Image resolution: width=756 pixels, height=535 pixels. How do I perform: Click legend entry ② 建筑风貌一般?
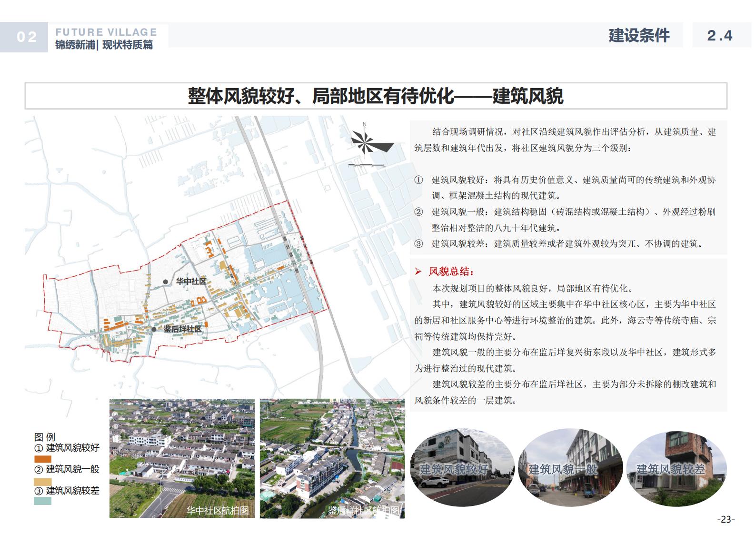pyautogui.click(x=67, y=469)
